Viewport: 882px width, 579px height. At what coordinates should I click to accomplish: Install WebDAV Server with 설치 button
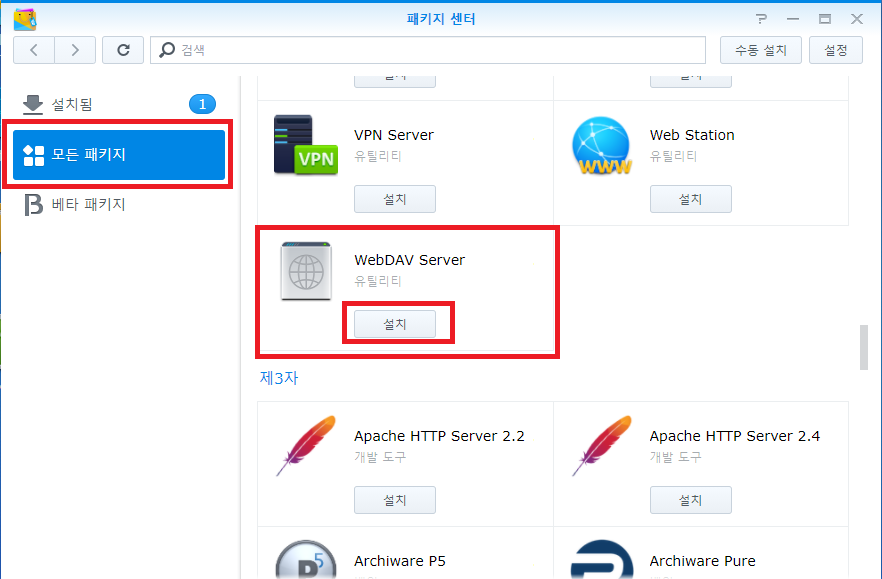click(395, 324)
